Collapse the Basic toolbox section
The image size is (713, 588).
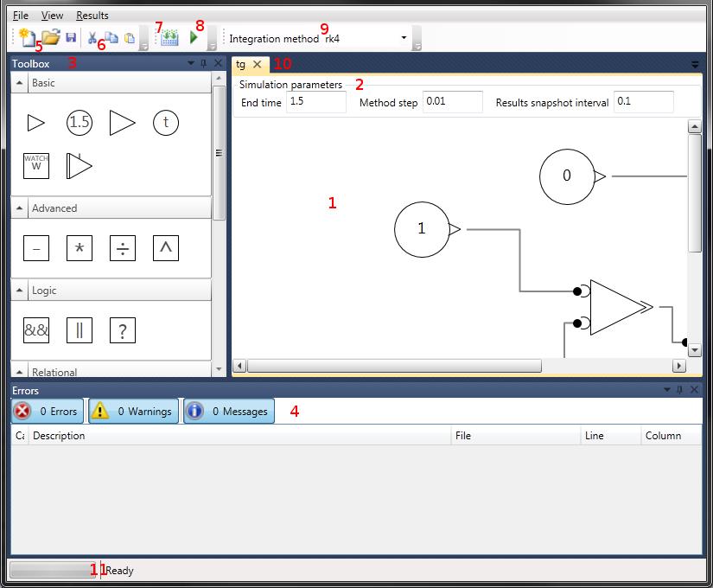[x=20, y=83]
